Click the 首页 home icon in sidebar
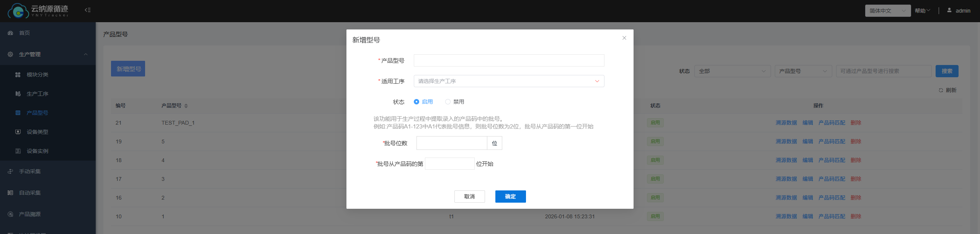The width and height of the screenshot is (980, 234). 10,33
